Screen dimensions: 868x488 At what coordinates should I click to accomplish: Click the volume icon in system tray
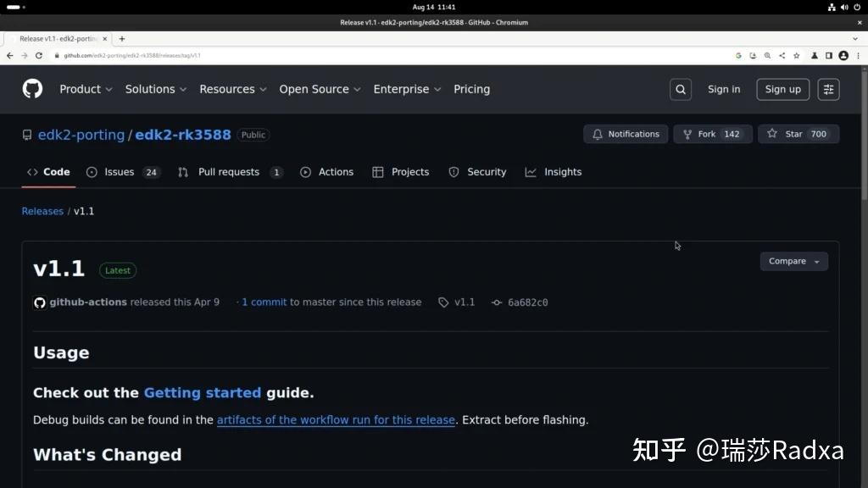[844, 7]
